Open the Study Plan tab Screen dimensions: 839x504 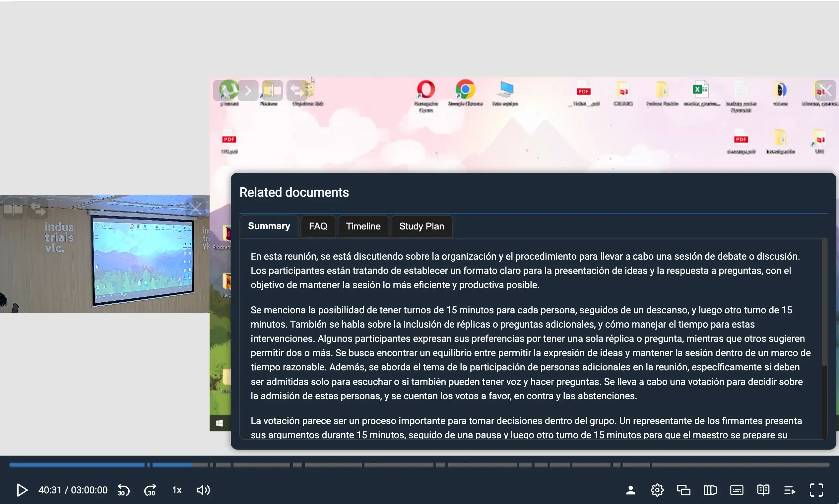coord(421,226)
